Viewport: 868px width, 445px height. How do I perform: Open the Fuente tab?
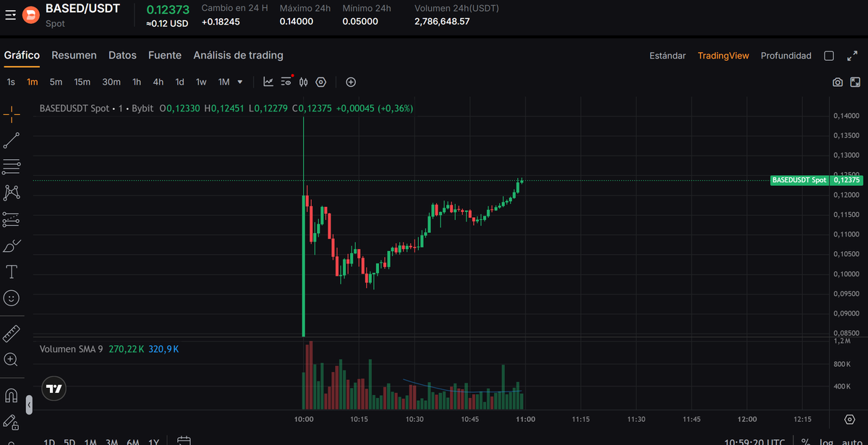coord(165,55)
